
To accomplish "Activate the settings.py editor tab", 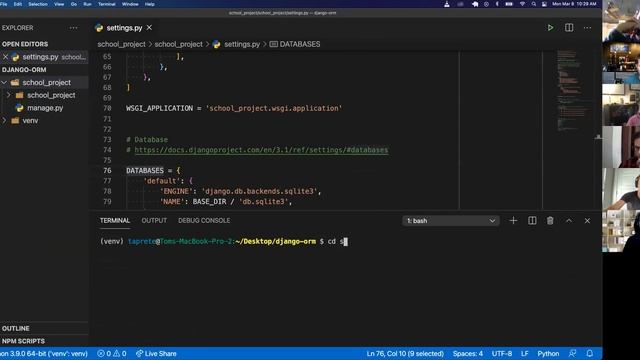I will click(x=124, y=28).
